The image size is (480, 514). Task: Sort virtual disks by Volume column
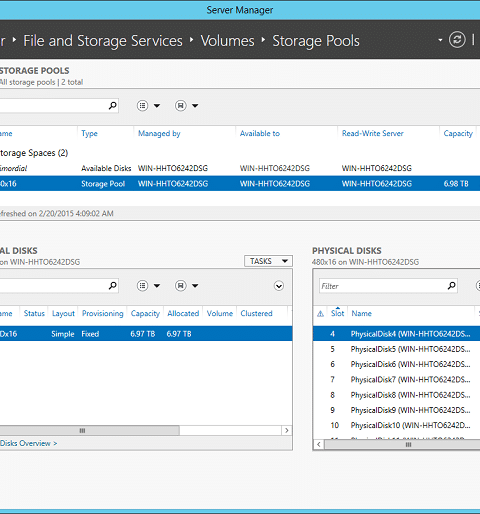pyautogui.click(x=220, y=313)
